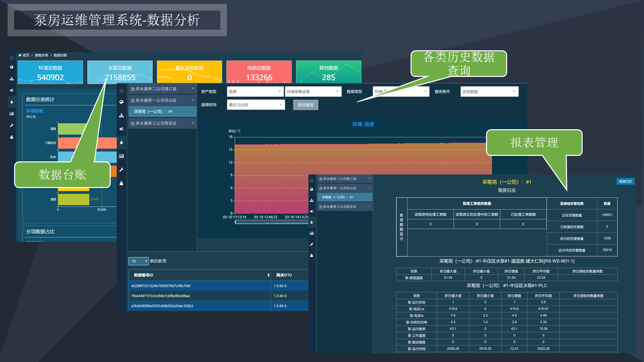
Task: Click sign-in arrow icon in history query sidebar
Action: 121,129
